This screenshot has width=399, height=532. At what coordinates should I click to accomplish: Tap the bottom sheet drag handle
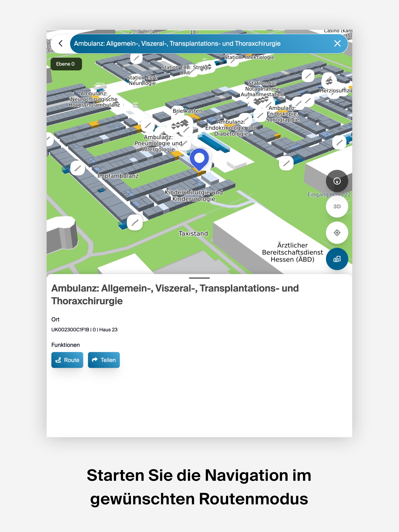(199, 278)
